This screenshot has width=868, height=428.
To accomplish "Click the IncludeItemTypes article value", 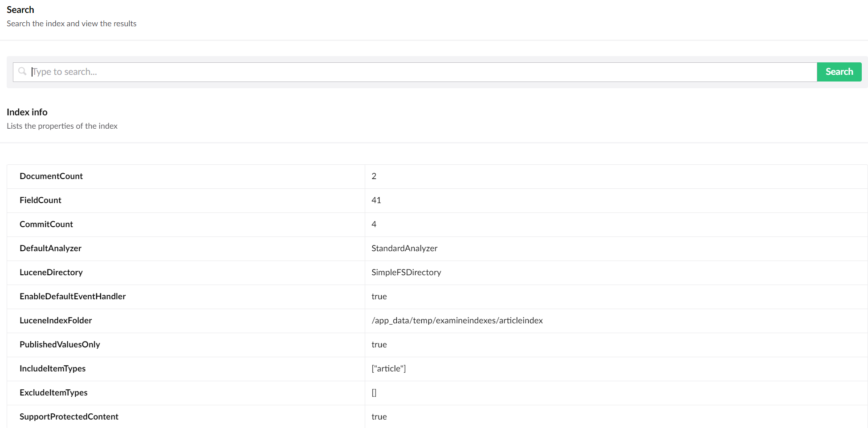I will click(388, 368).
